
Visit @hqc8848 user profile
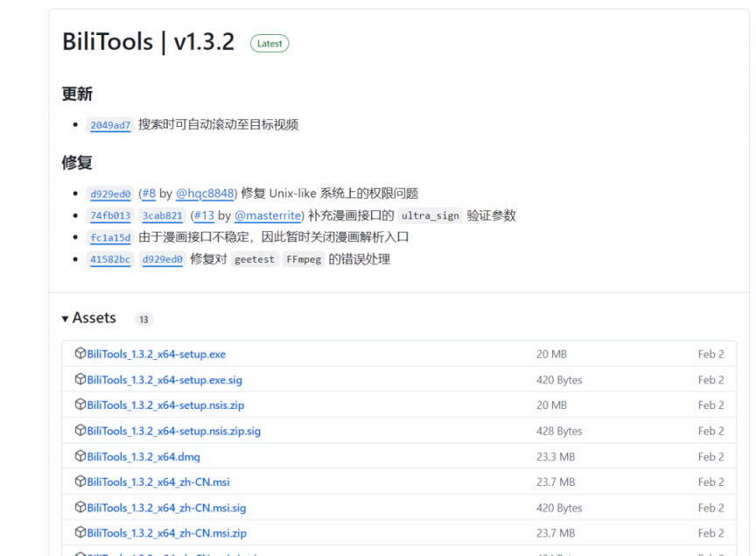pos(206,194)
